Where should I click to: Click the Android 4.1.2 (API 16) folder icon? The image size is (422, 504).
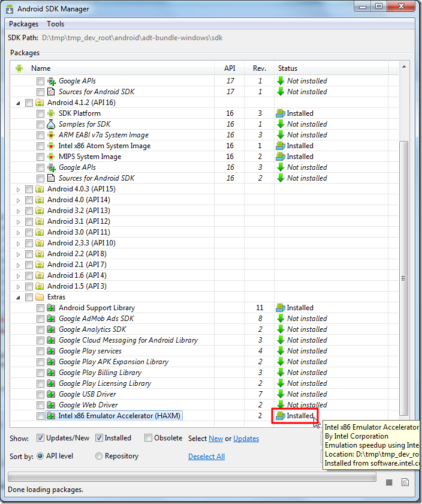(x=40, y=103)
